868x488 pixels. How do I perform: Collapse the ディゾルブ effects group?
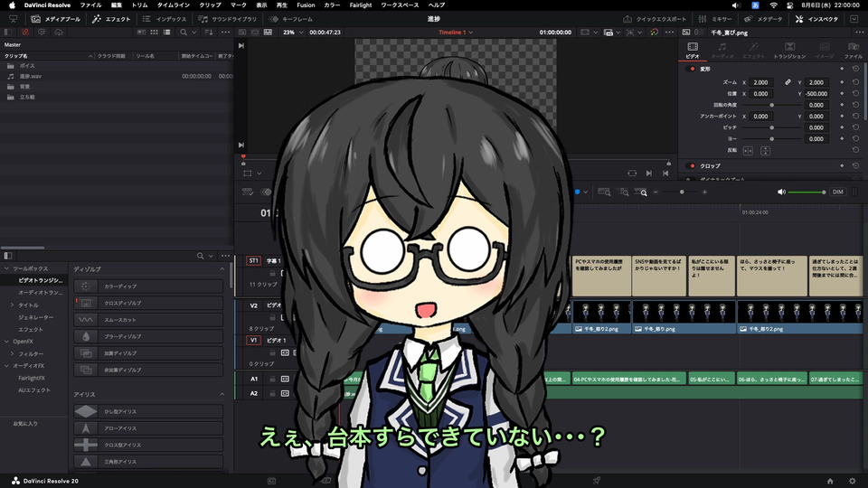222,269
